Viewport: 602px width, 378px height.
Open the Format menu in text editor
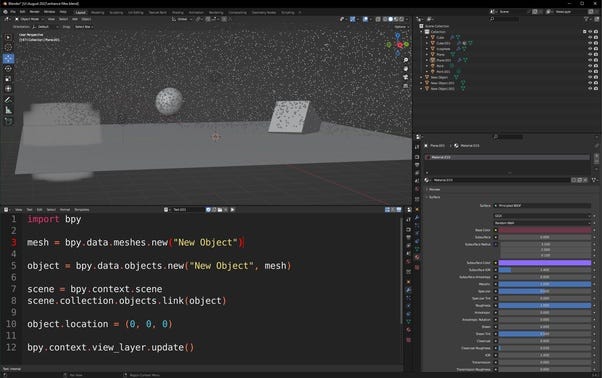click(x=65, y=210)
